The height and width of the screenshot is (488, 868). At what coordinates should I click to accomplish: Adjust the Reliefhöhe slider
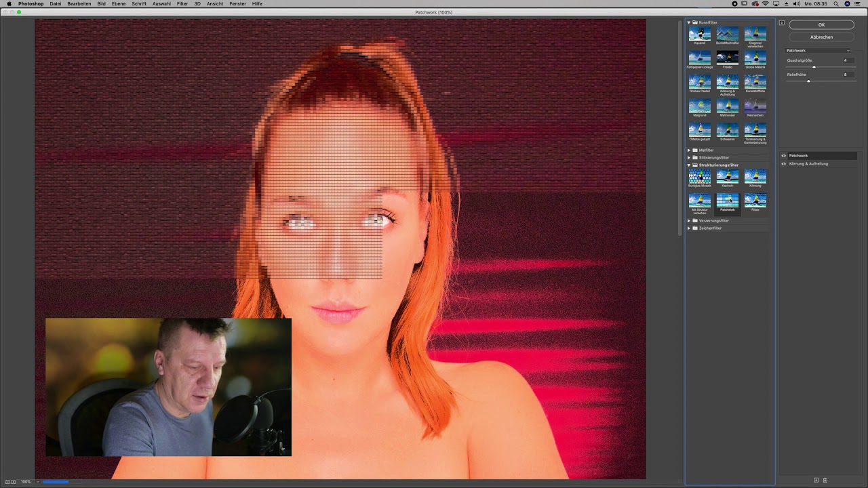point(808,81)
